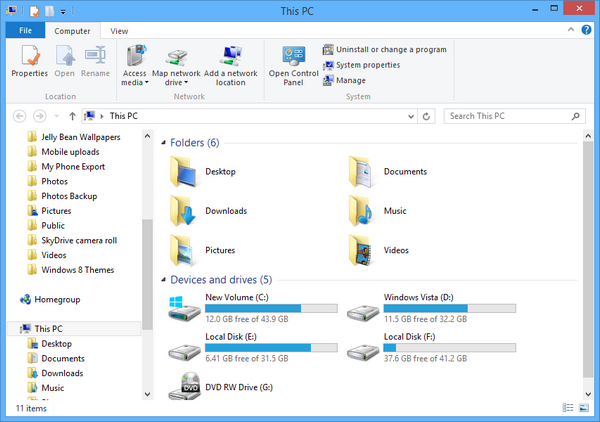This screenshot has height=422, width=600.
Task: Select Jelly Bean Wallpapers folder in sidebar
Action: [74, 137]
